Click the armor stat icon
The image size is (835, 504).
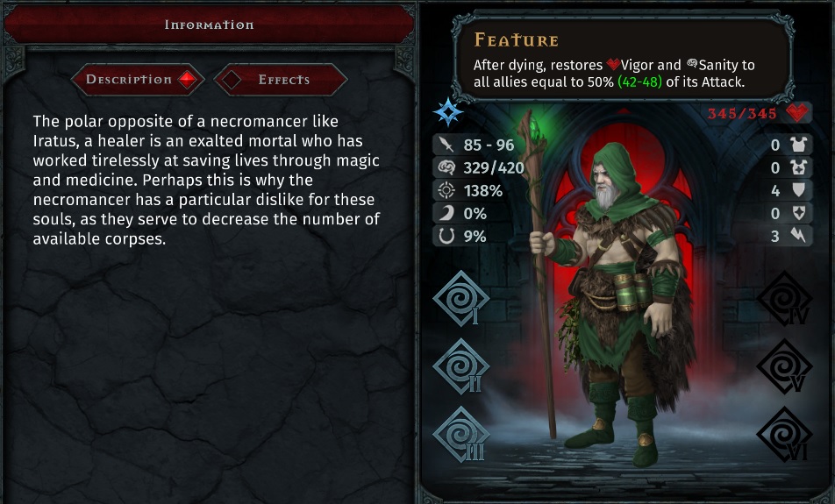[798, 145]
